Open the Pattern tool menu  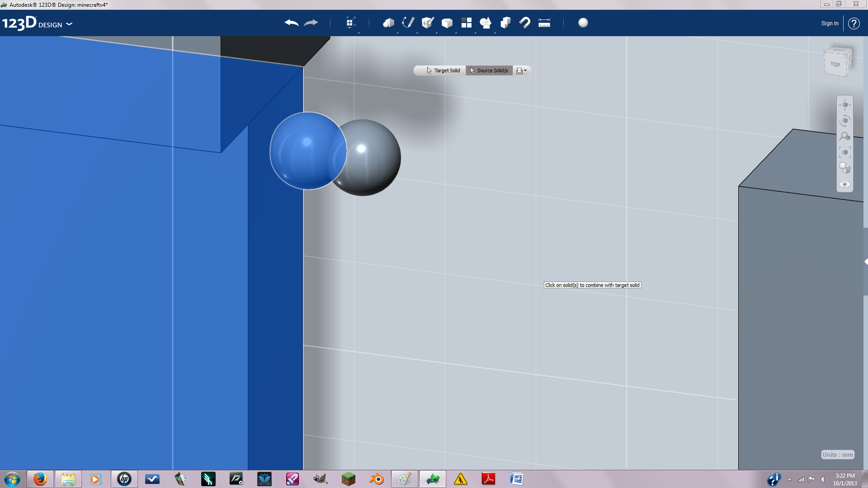(466, 23)
